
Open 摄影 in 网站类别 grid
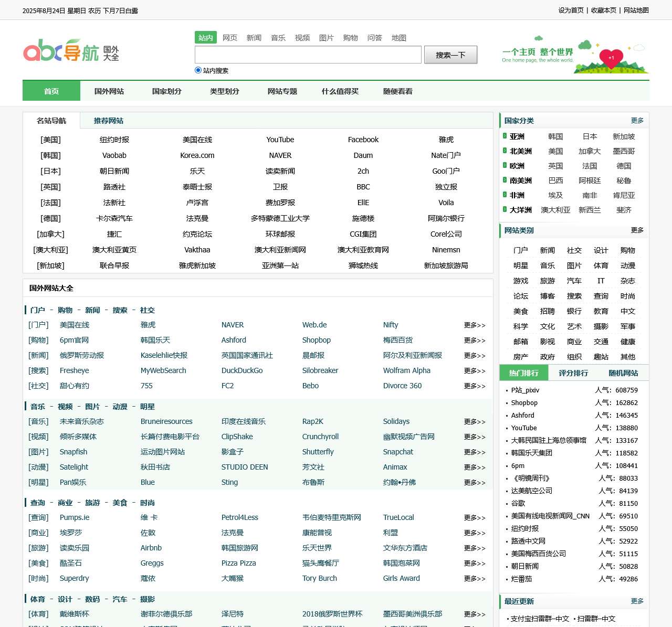point(601,326)
